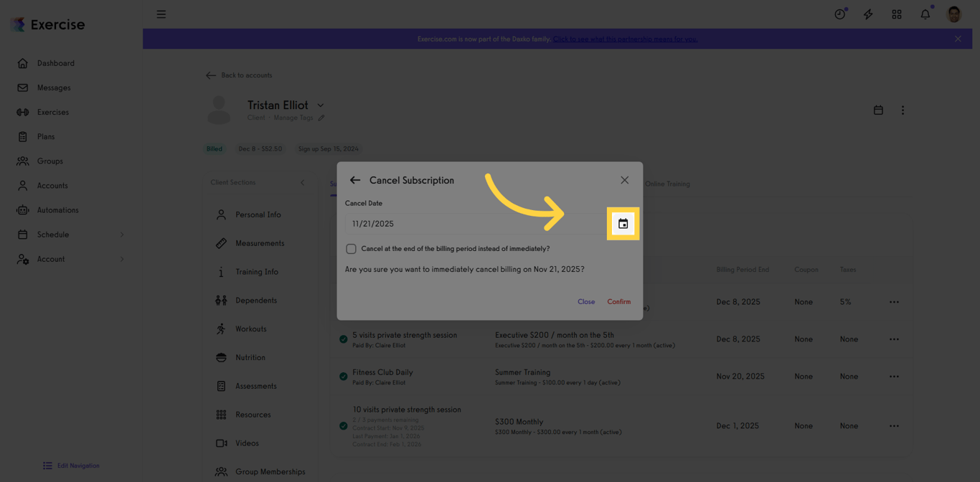
Task: Open the recent activity clock icon
Action: point(839,14)
